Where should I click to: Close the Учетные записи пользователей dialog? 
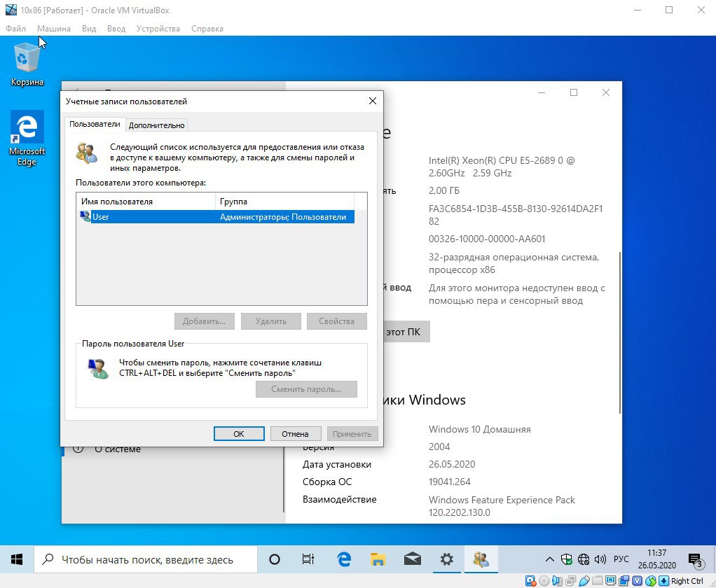tap(373, 101)
